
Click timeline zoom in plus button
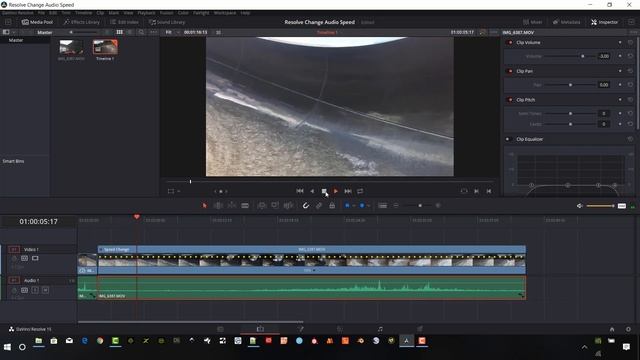tap(438, 206)
